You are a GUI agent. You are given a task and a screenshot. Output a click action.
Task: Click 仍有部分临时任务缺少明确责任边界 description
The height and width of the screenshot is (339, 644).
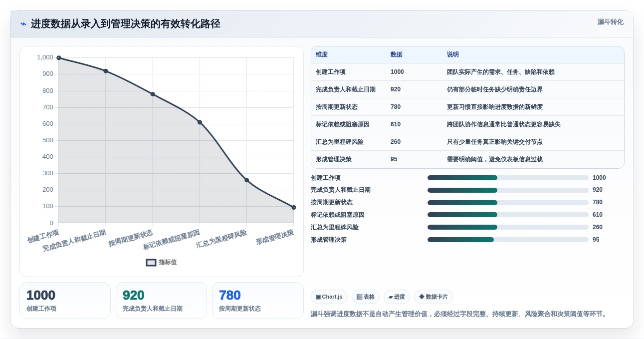495,89
